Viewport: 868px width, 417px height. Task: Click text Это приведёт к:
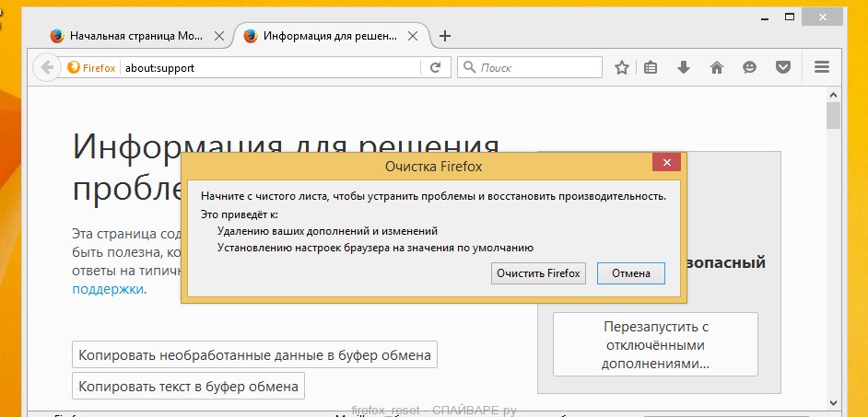tap(240, 214)
